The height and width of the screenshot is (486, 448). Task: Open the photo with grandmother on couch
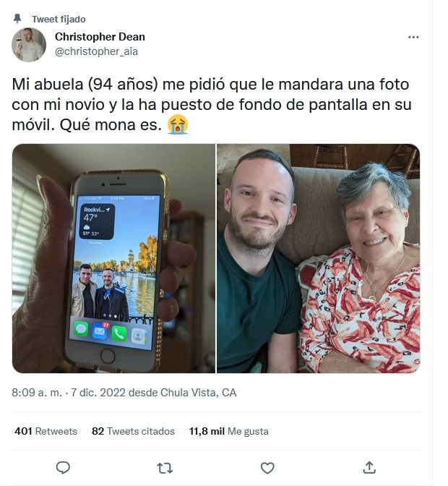click(318, 258)
